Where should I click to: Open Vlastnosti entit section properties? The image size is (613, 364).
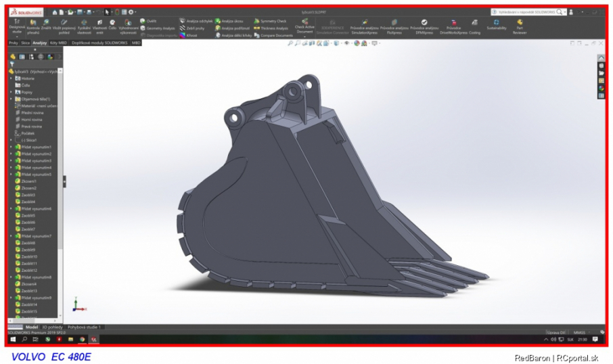pyautogui.click(x=99, y=26)
